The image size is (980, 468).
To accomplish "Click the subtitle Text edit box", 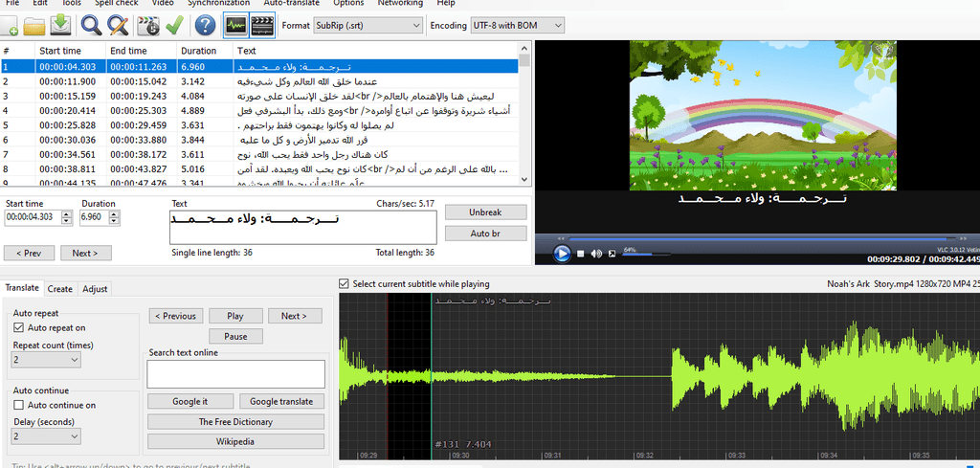I will point(303,228).
